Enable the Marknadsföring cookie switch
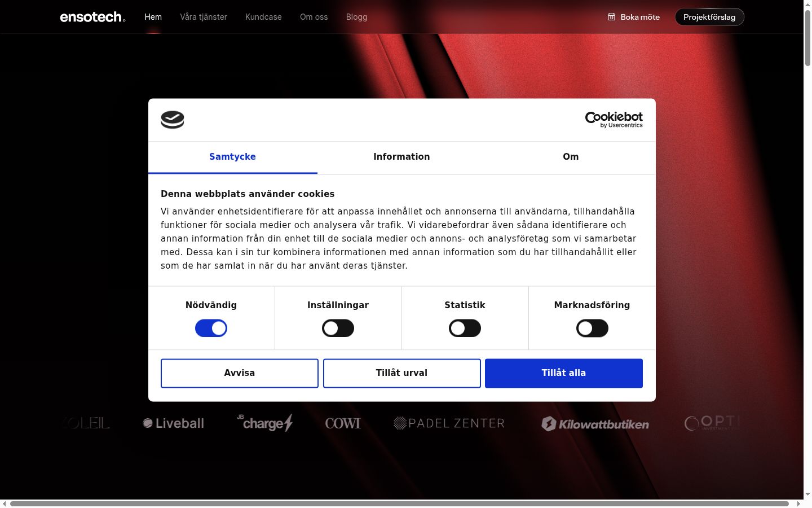812x508 pixels. point(592,328)
